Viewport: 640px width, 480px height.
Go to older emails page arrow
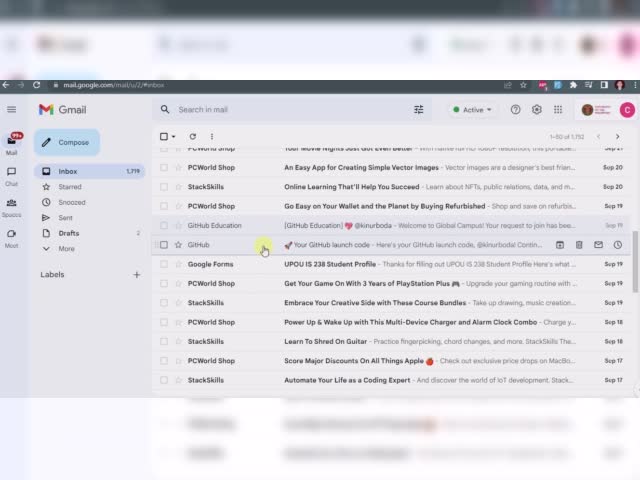tap(618, 136)
